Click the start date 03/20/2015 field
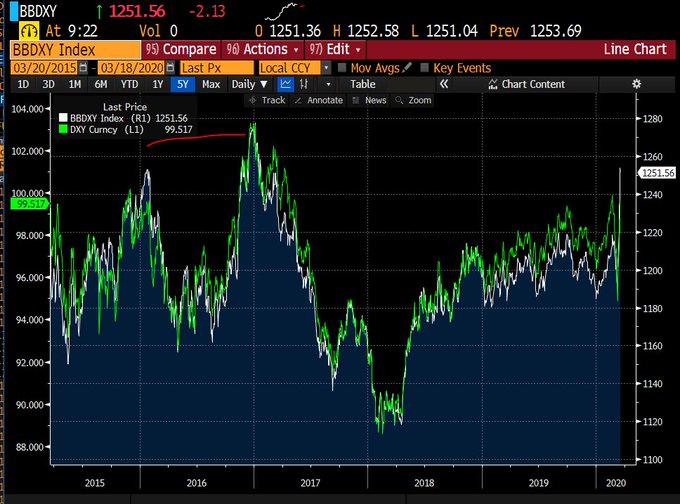Image resolution: width=680 pixels, height=504 pixels. [44, 68]
